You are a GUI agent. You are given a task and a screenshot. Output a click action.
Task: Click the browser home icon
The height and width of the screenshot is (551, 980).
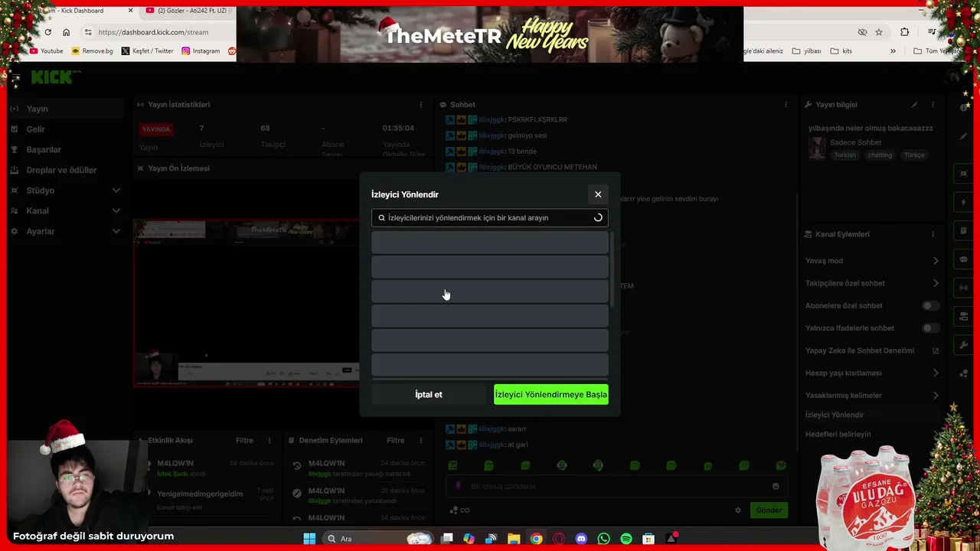point(66,32)
